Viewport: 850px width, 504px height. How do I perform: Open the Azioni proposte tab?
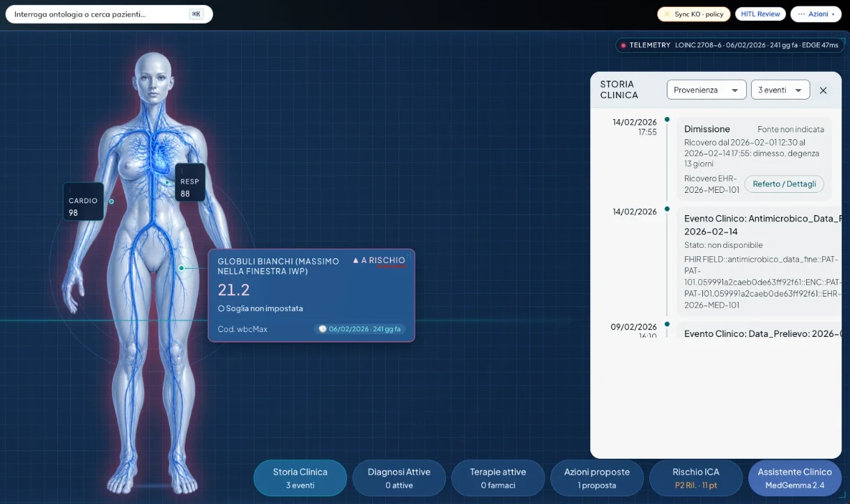click(x=597, y=478)
